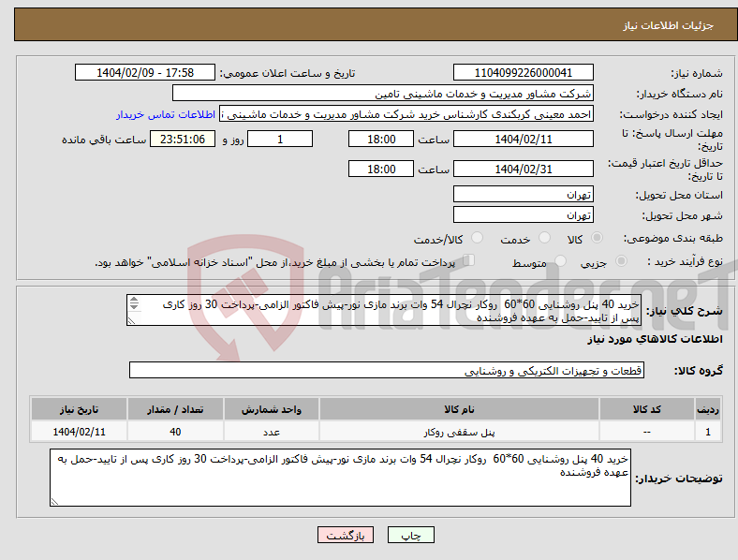Click the ردیف column header
Screen dimensions: 738x560
(708, 409)
